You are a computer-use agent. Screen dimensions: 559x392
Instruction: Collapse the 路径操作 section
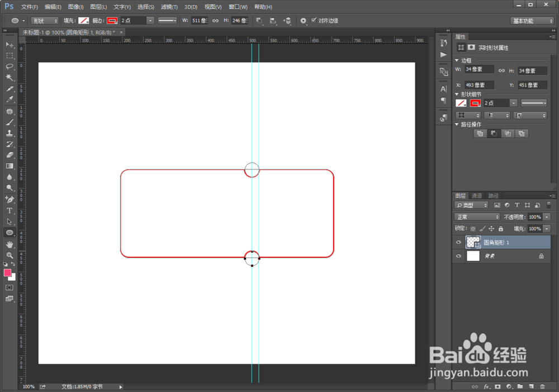coord(457,125)
